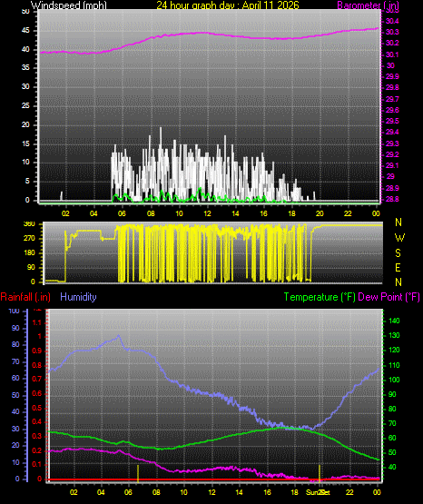Click the humidity curve peak near 05
Viewport: 423px width, 504px height.
tap(119, 336)
